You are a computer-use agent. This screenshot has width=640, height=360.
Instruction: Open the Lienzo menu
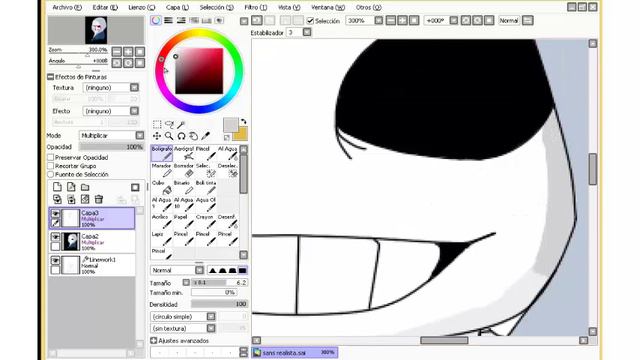142,7
